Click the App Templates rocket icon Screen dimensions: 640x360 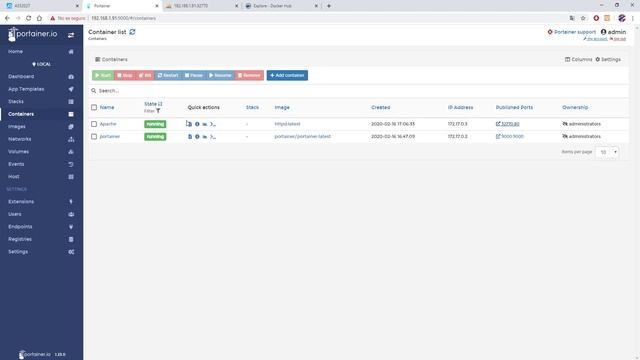pyautogui.click(x=71, y=89)
